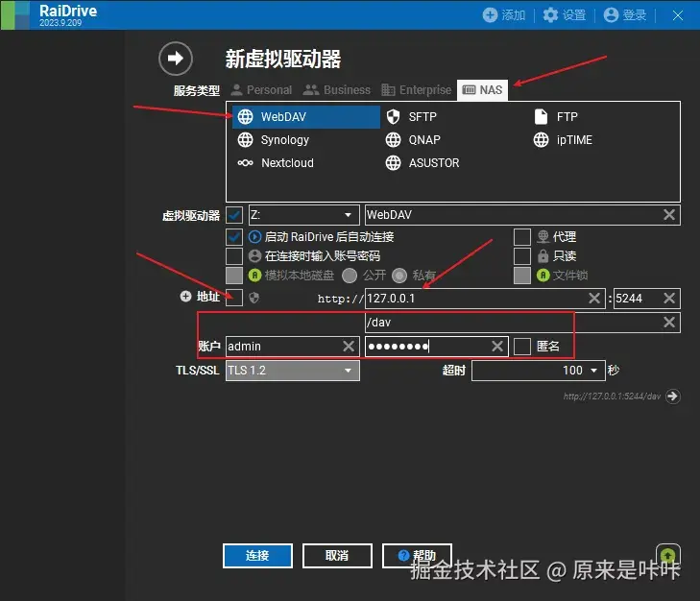
Task: Click the 只读 lock icon
Action: point(543,256)
